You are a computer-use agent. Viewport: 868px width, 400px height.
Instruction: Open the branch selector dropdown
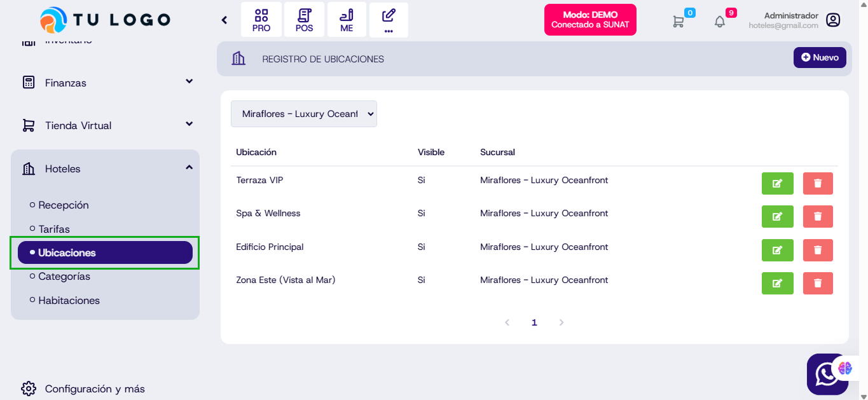point(304,114)
